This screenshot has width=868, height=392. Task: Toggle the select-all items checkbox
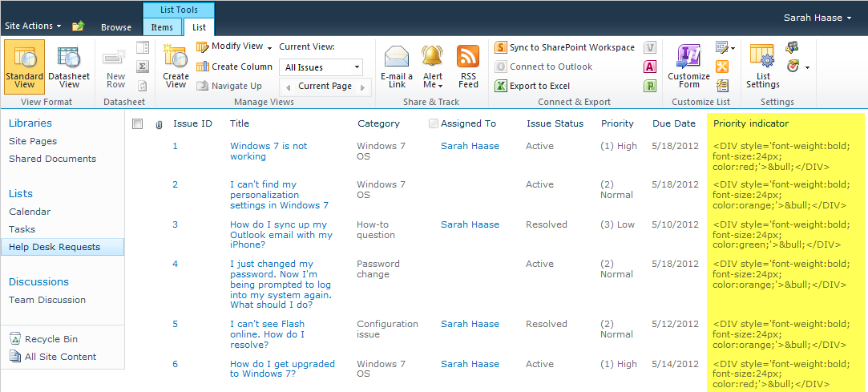(x=137, y=123)
